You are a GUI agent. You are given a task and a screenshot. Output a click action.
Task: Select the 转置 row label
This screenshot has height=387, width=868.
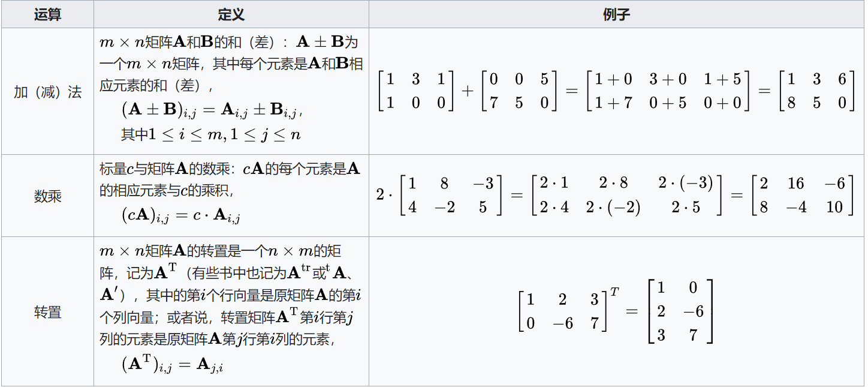pos(47,312)
